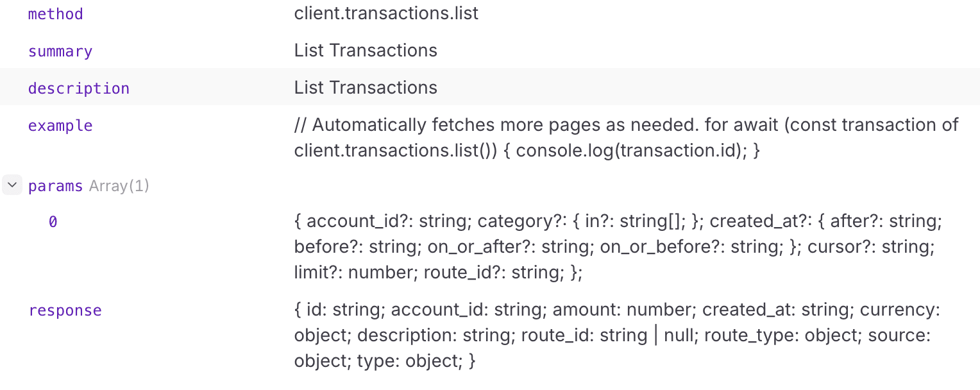The height and width of the screenshot is (390, 980).
Task: Collapse the params array chevron
Action: pos(12,185)
